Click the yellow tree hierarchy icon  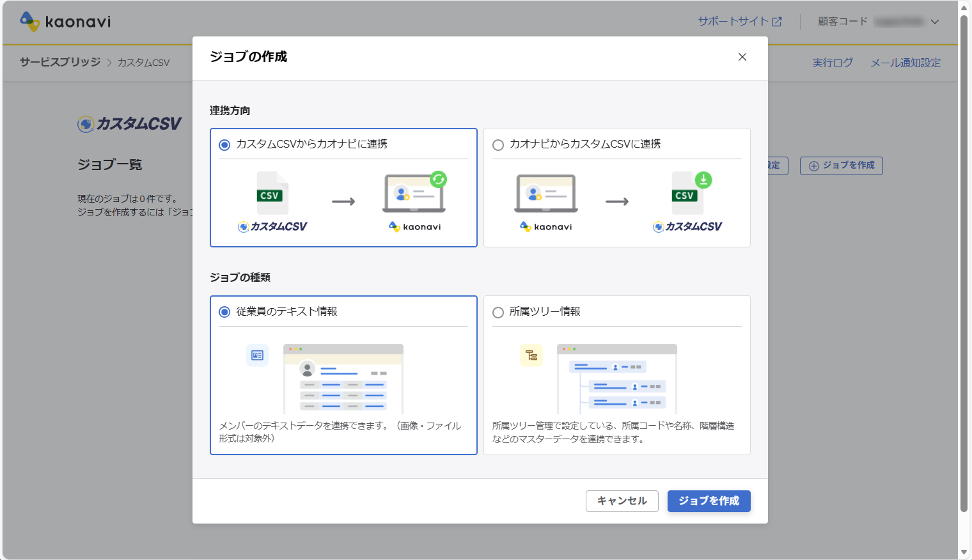531,355
